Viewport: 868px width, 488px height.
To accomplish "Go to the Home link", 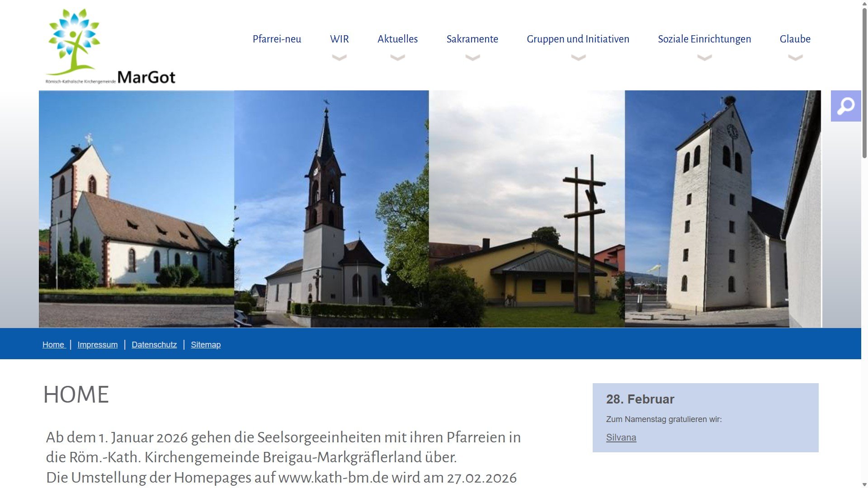I will tap(53, 345).
